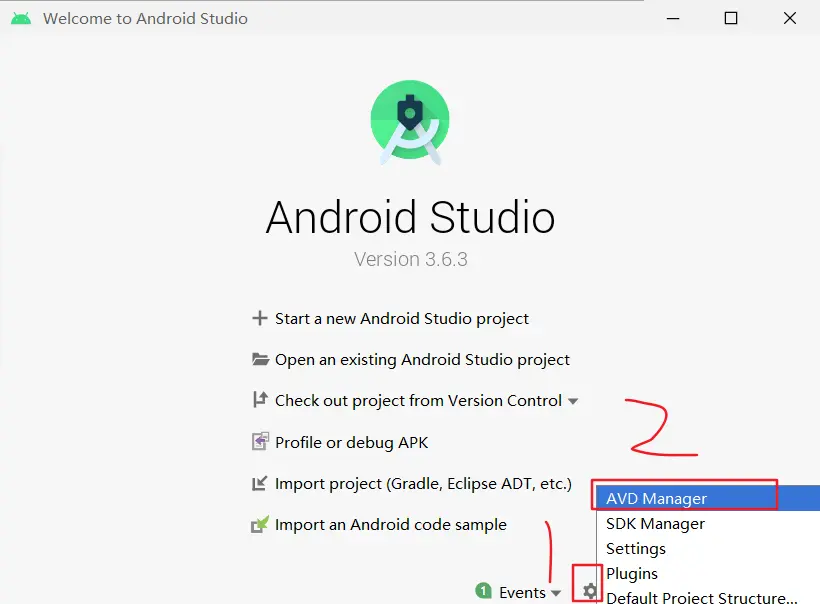Screen dimensions: 820x604
Task: Click the large Android Studio logo
Action: 410,122
